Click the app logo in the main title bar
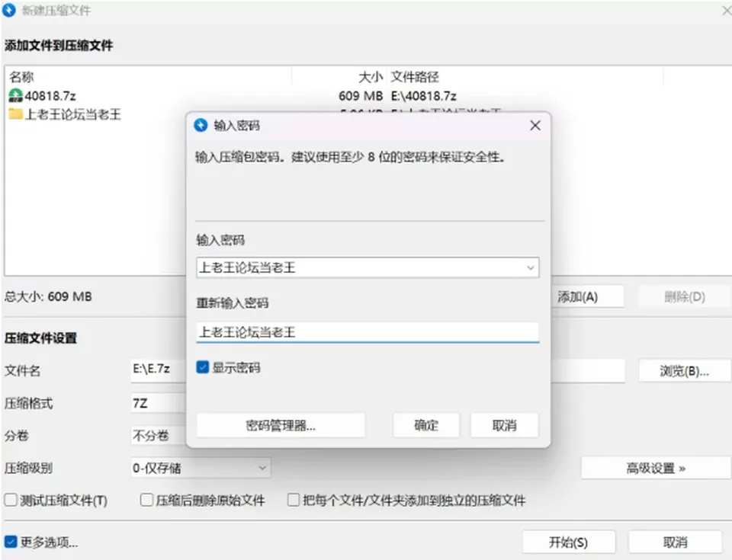The height and width of the screenshot is (560, 732). click(9, 10)
